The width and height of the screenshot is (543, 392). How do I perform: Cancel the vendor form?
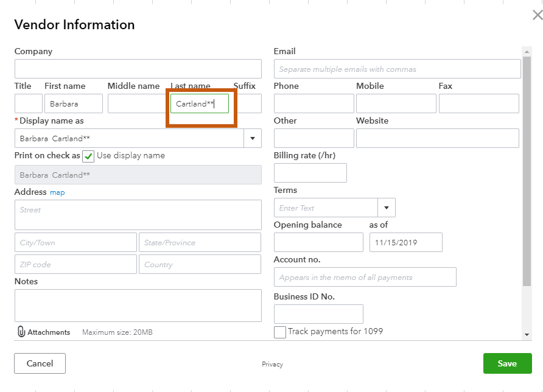pos(40,363)
